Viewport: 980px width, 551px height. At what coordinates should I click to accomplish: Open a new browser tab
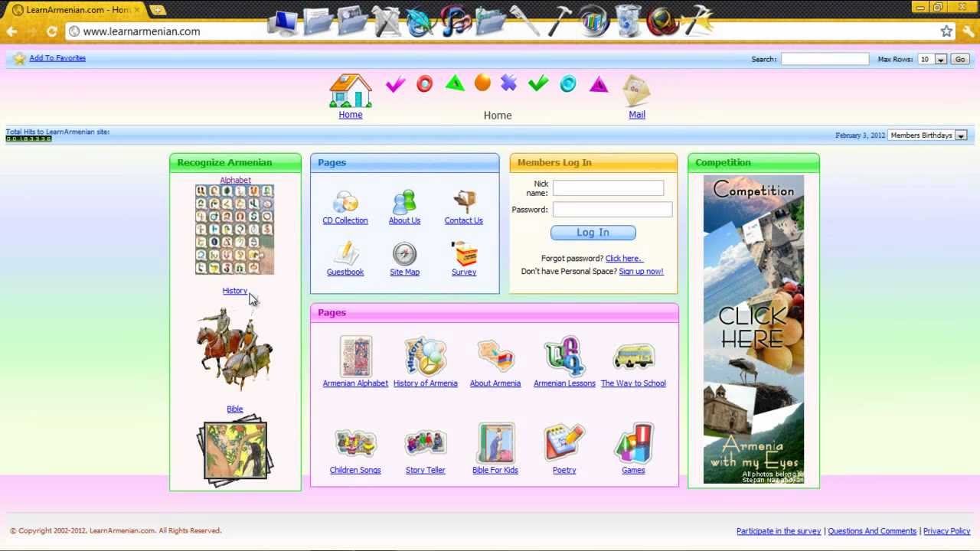[158, 10]
